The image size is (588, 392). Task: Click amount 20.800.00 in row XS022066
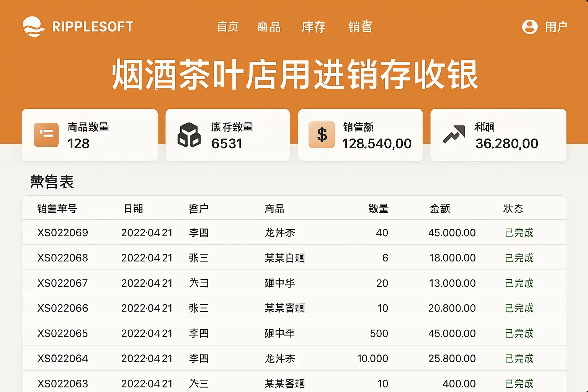point(452,308)
